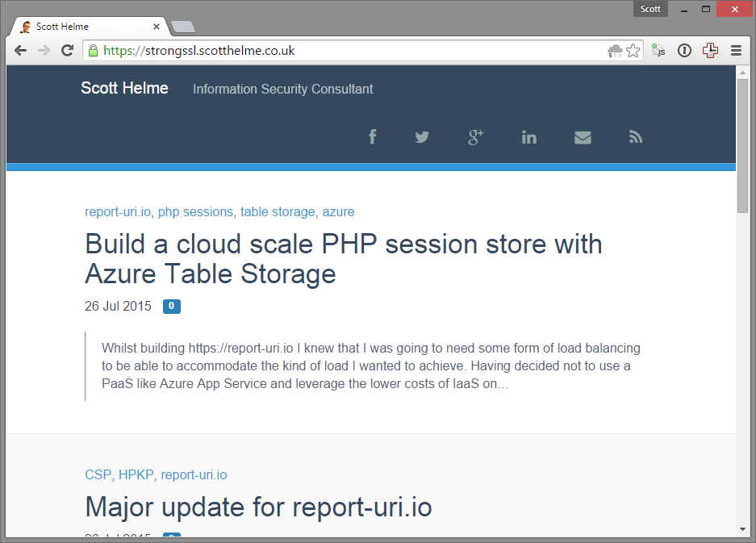Select the Google+ icon

tap(475, 136)
